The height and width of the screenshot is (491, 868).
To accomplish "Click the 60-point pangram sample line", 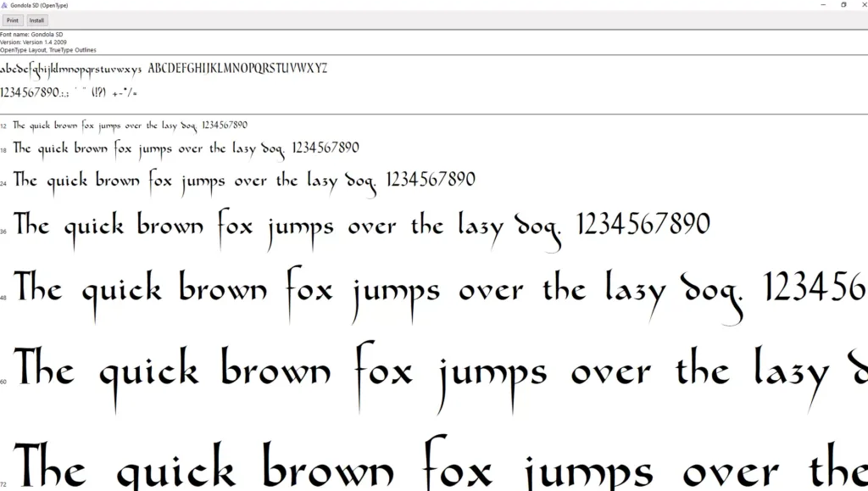I will (x=440, y=377).
